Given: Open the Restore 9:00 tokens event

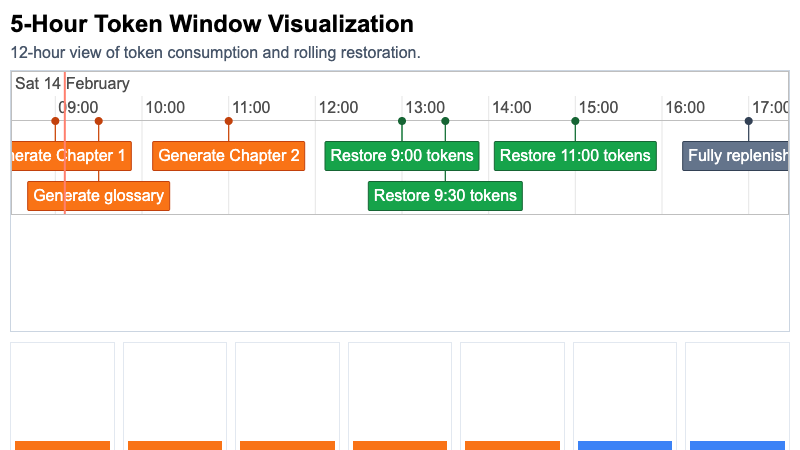Looking at the screenshot, I should [402, 156].
